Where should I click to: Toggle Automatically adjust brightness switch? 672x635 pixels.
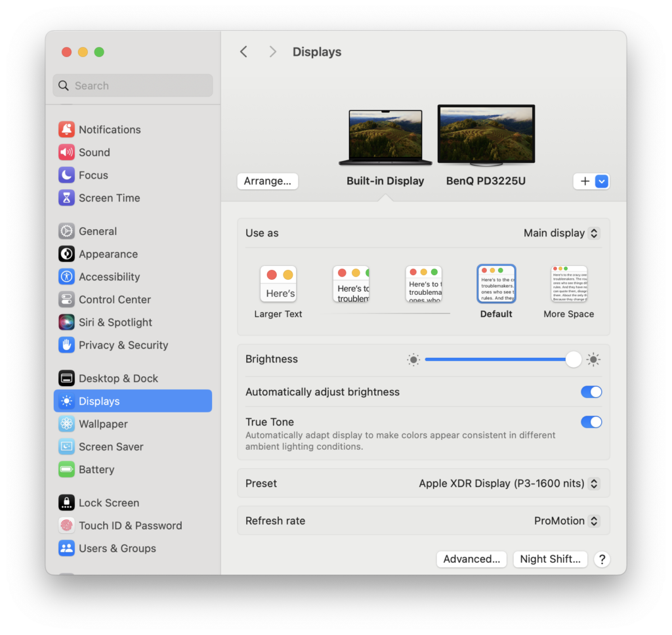(591, 392)
